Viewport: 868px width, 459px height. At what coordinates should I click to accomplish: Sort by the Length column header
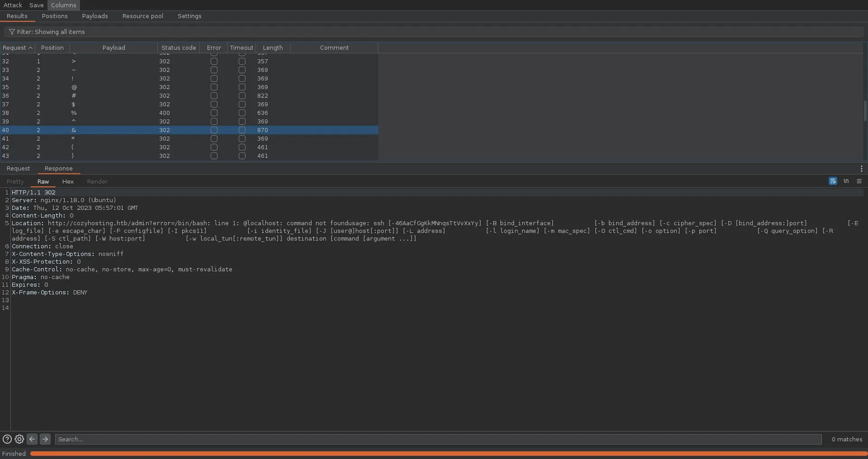click(x=273, y=48)
